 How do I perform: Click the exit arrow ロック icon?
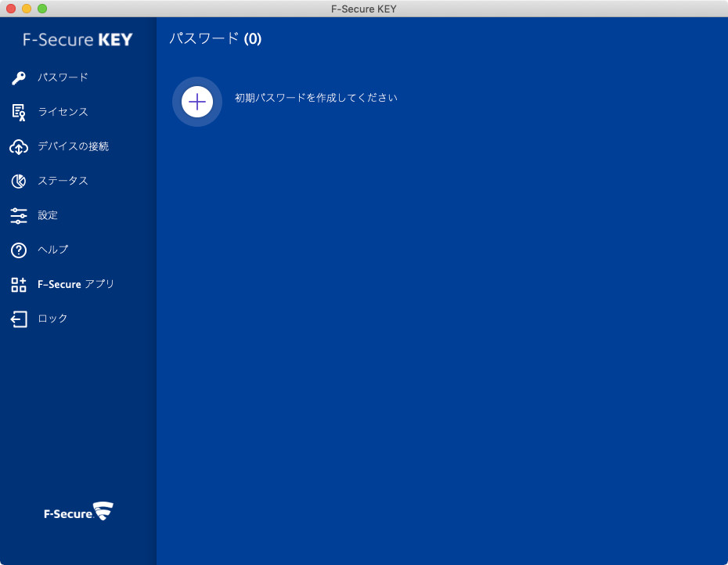[19, 318]
